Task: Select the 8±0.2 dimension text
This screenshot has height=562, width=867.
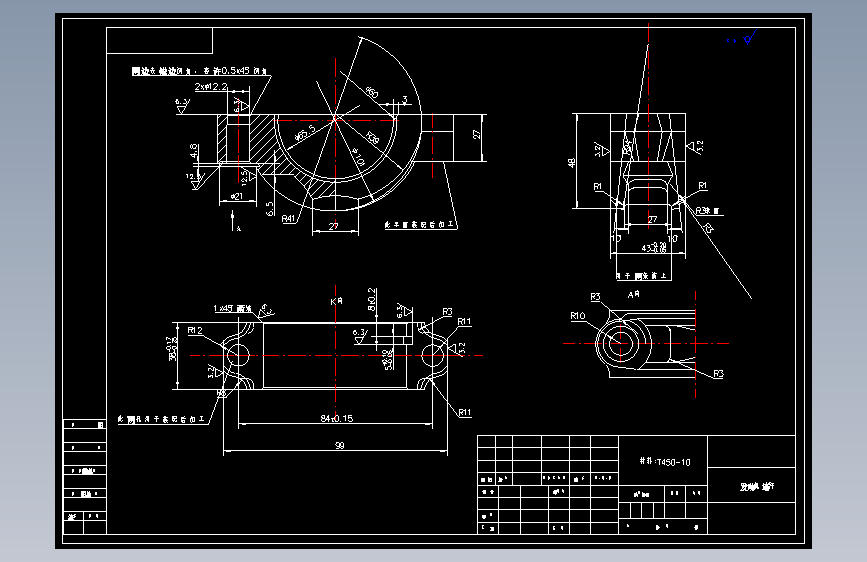Action: click(372, 299)
